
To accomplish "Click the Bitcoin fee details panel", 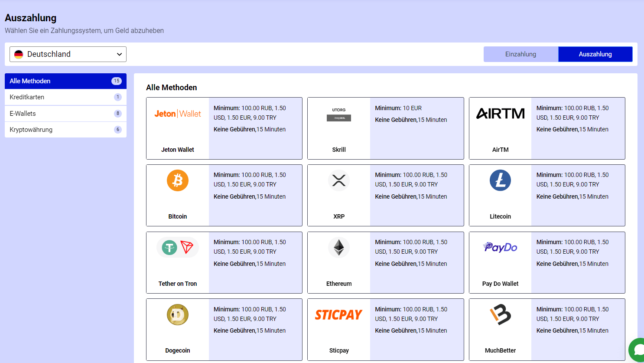I will [255, 195].
